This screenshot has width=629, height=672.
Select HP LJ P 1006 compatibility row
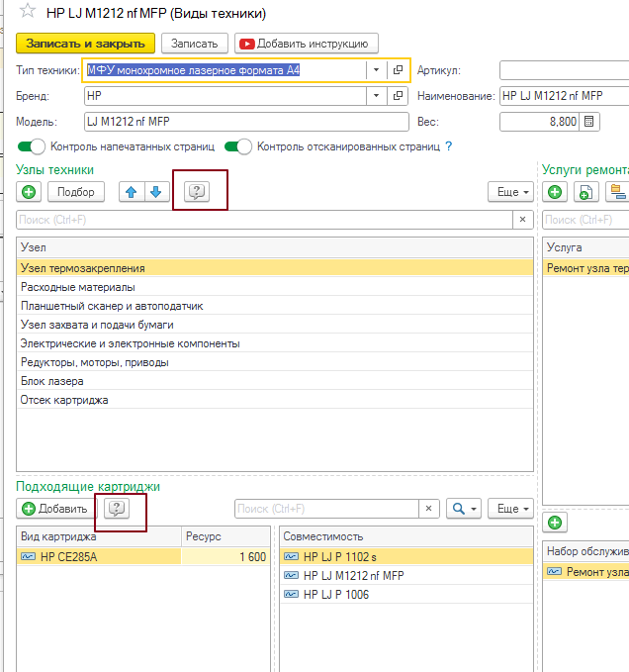tap(406, 595)
